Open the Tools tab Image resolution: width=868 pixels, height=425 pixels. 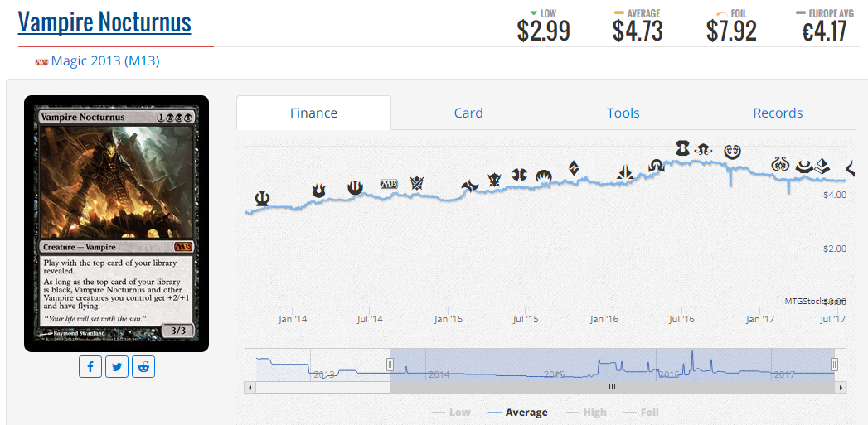coord(623,113)
